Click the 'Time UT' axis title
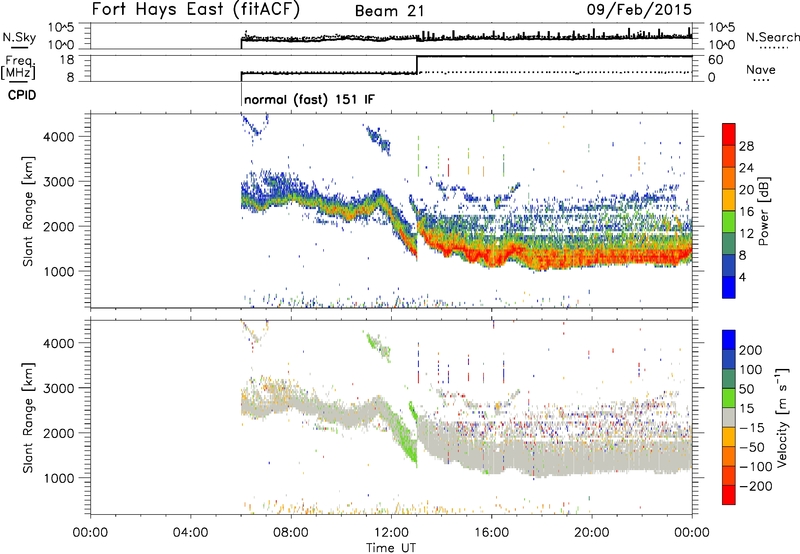This screenshot has height=554, width=800. 391,548
